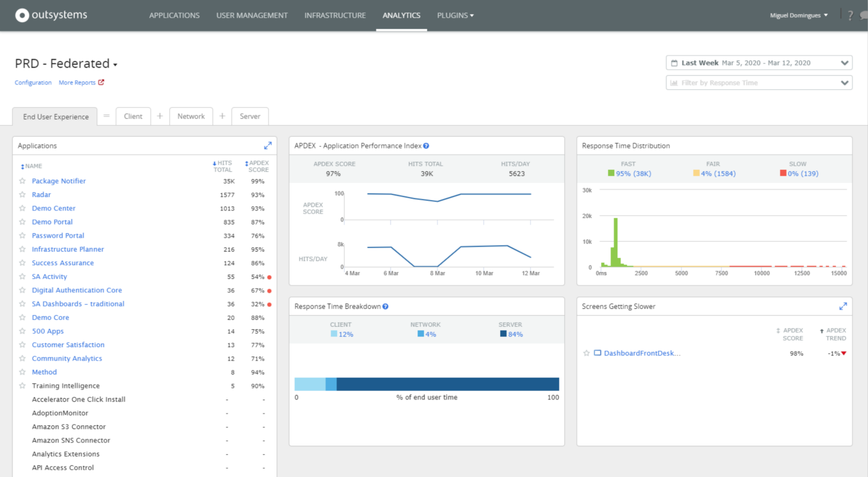Image resolution: width=868 pixels, height=477 pixels.
Task: Sort applications by Hits Total
Action: pos(222,166)
